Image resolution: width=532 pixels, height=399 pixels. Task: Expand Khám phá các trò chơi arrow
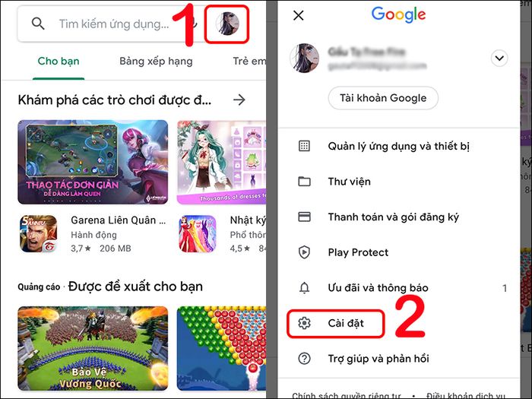(x=239, y=100)
